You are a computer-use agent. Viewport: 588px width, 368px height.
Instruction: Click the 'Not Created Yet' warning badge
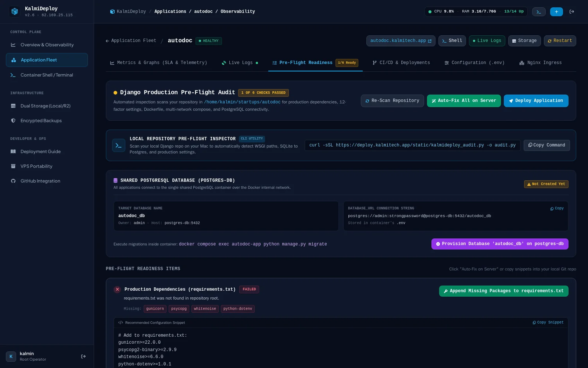(546, 184)
